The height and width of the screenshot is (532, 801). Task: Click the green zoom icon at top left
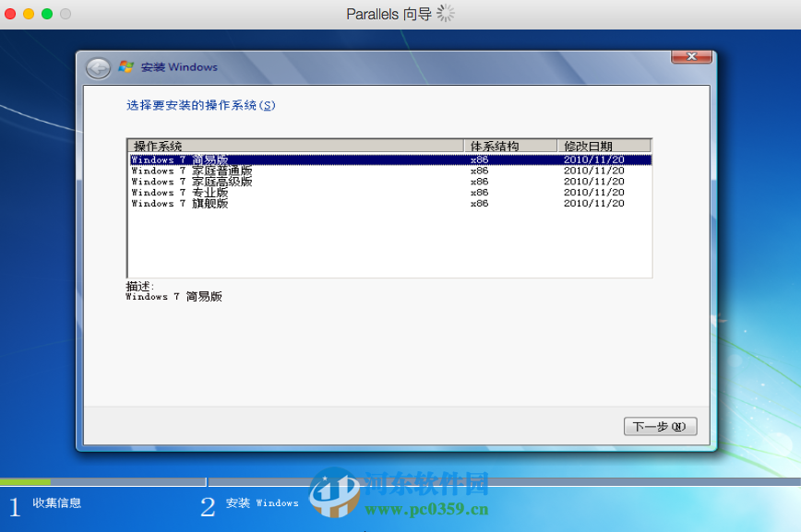[x=48, y=14]
